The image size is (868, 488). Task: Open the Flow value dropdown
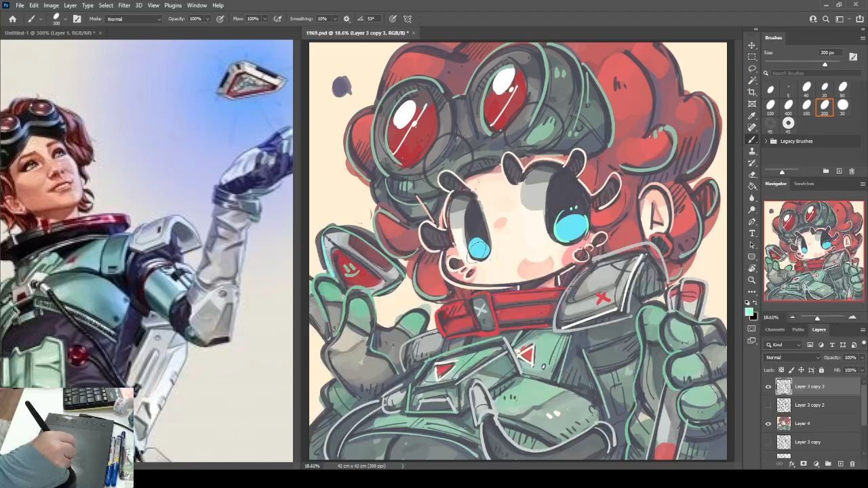[264, 19]
